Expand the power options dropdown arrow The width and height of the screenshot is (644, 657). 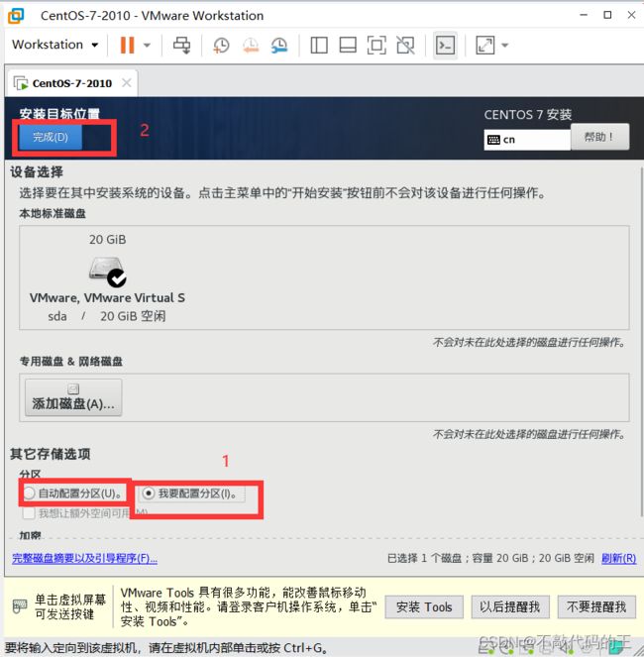pos(147,45)
